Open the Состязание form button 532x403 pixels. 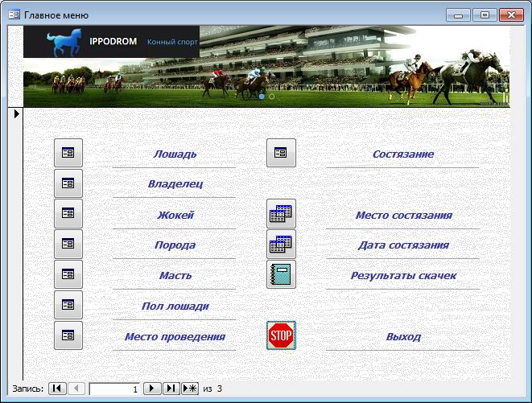[281, 153]
